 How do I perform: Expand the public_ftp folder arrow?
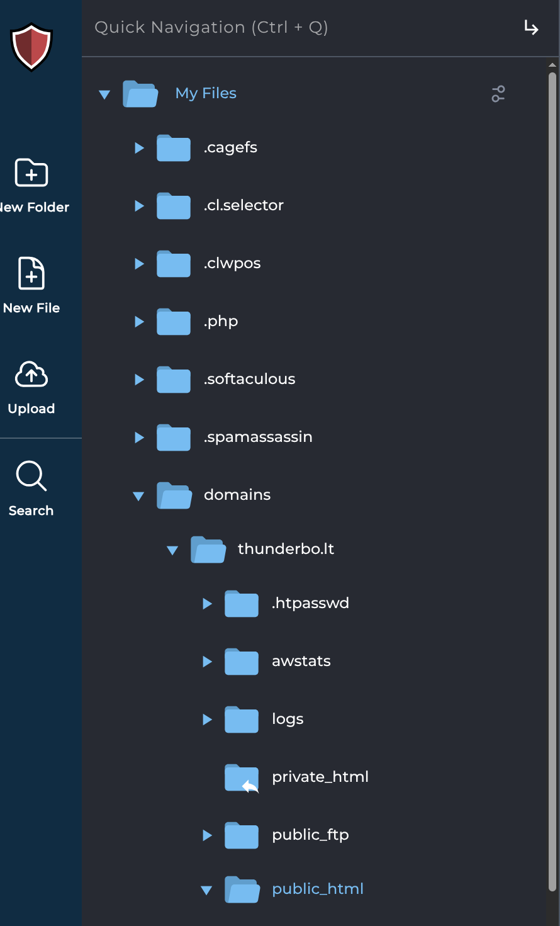point(207,835)
